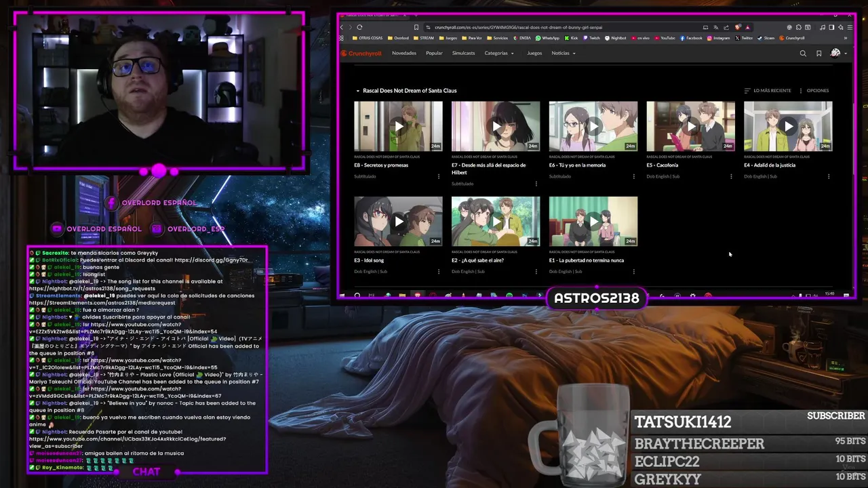
Task: Click the bookmark icon beside the address bar
Action: click(x=416, y=27)
